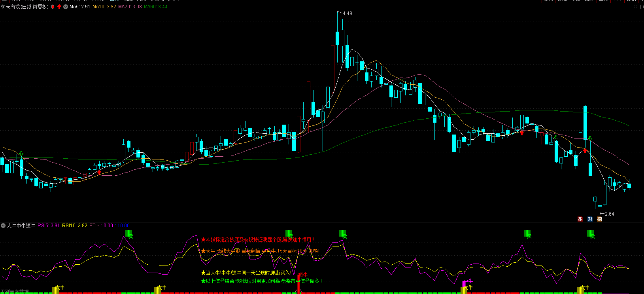
Task: Click the 大牛中牛短牛 indicator name
Action: [21, 226]
